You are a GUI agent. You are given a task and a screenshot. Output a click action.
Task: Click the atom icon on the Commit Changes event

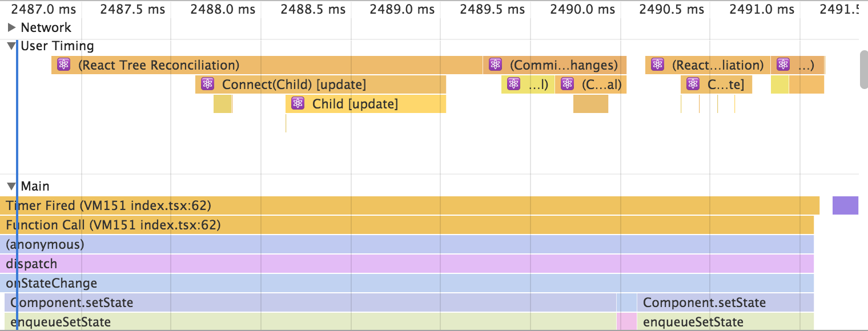coord(495,64)
